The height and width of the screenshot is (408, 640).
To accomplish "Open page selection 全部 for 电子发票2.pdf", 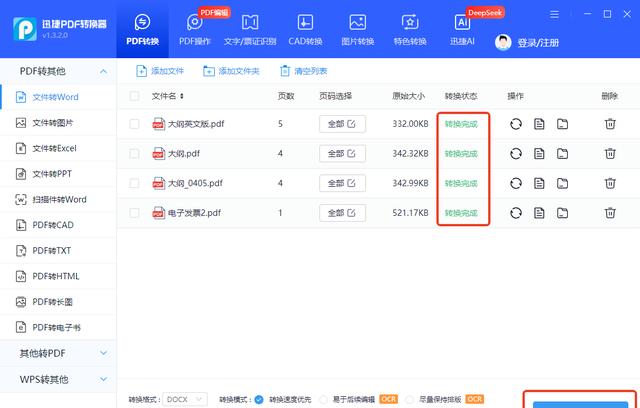I will 342,213.
